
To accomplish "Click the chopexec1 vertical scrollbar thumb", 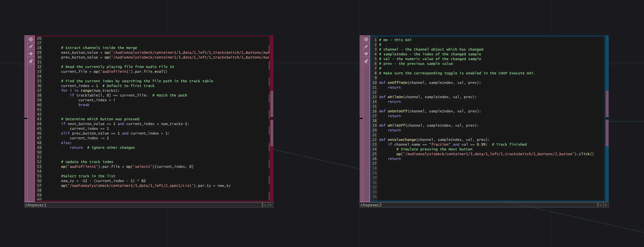I will (x=272, y=118).
